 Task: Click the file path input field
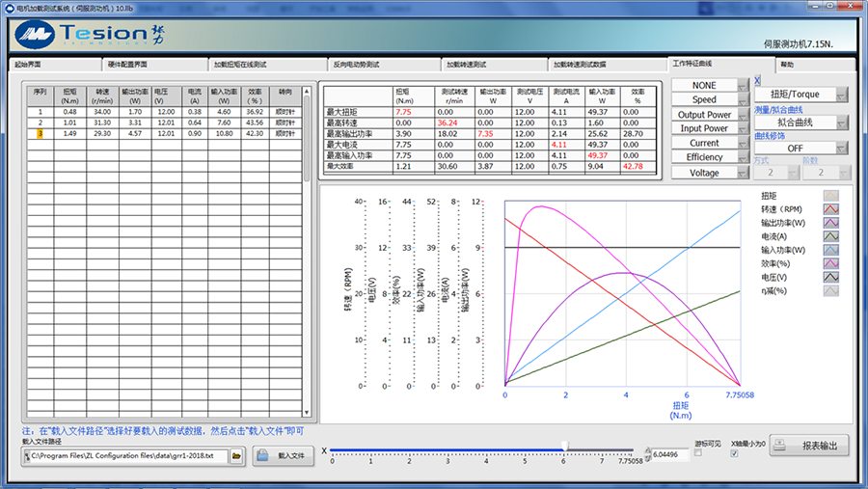127,455
